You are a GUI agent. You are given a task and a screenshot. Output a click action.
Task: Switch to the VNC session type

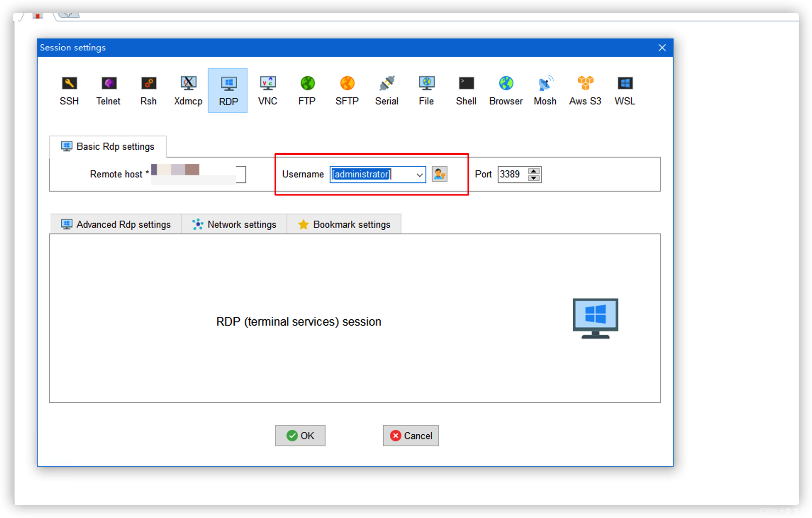(267, 90)
